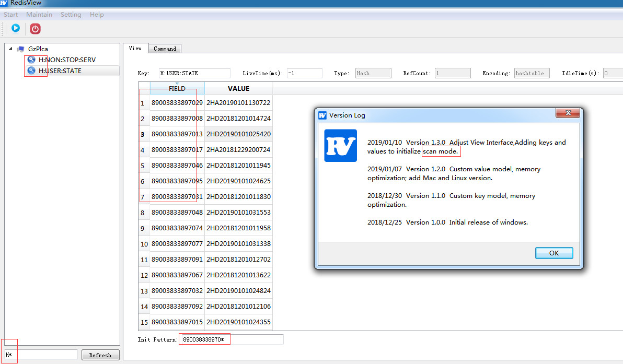Click the red power disconnect icon
The height and width of the screenshot is (364, 623).
point(36,29)
